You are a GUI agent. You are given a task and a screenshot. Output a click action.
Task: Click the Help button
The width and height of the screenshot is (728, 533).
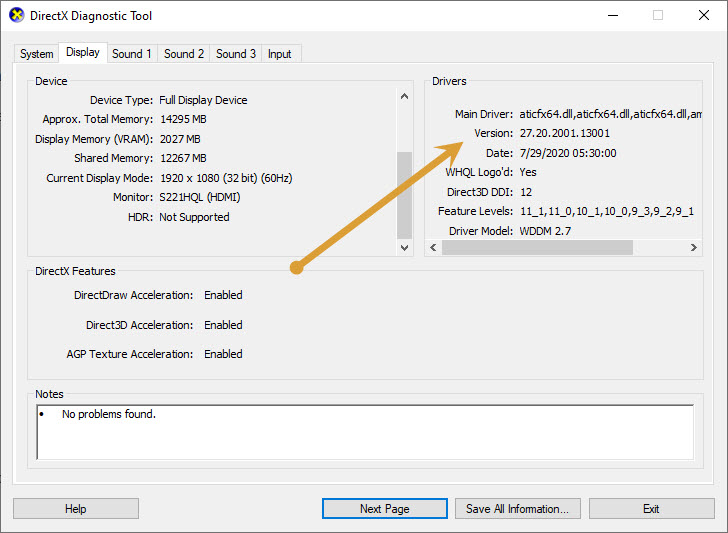point(76,509)
